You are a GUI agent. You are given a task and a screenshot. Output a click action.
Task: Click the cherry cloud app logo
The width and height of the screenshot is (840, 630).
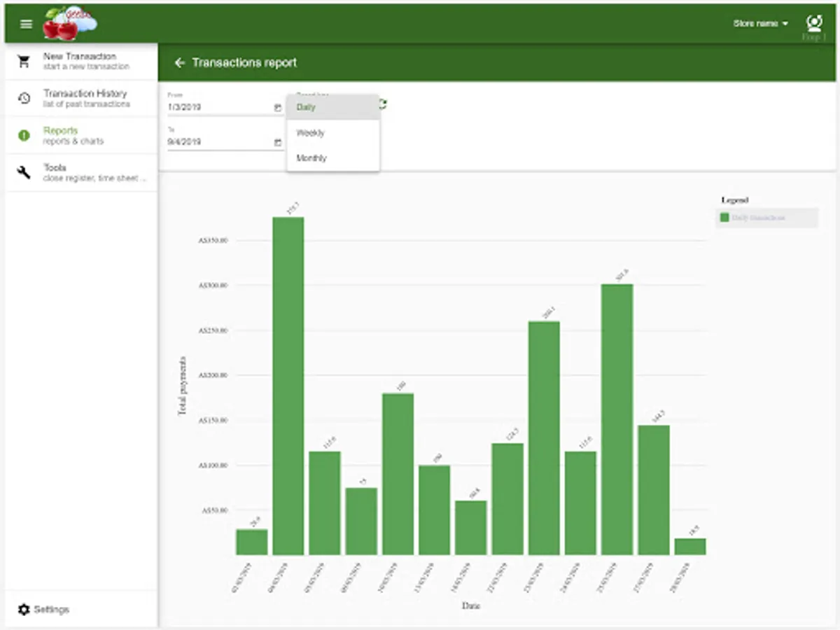(69, 23)
